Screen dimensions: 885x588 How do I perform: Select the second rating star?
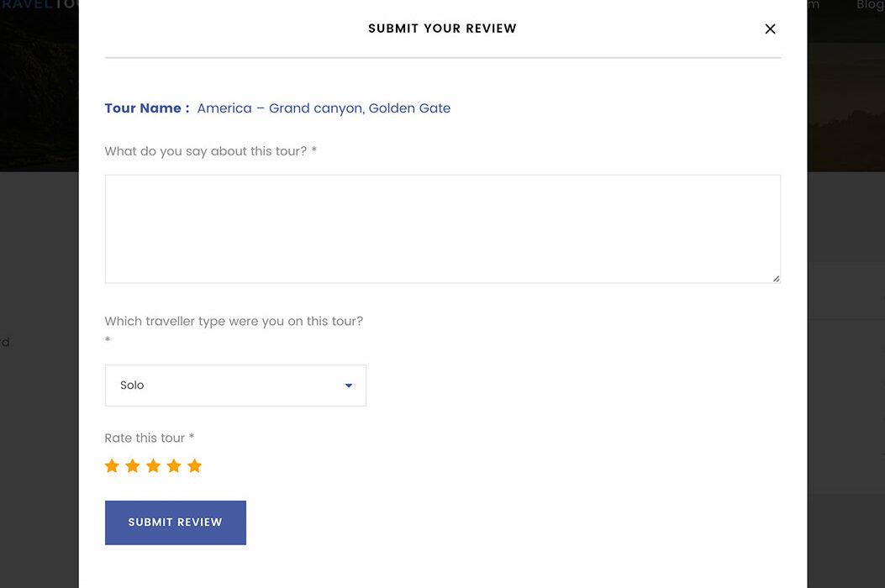[133, 465]
